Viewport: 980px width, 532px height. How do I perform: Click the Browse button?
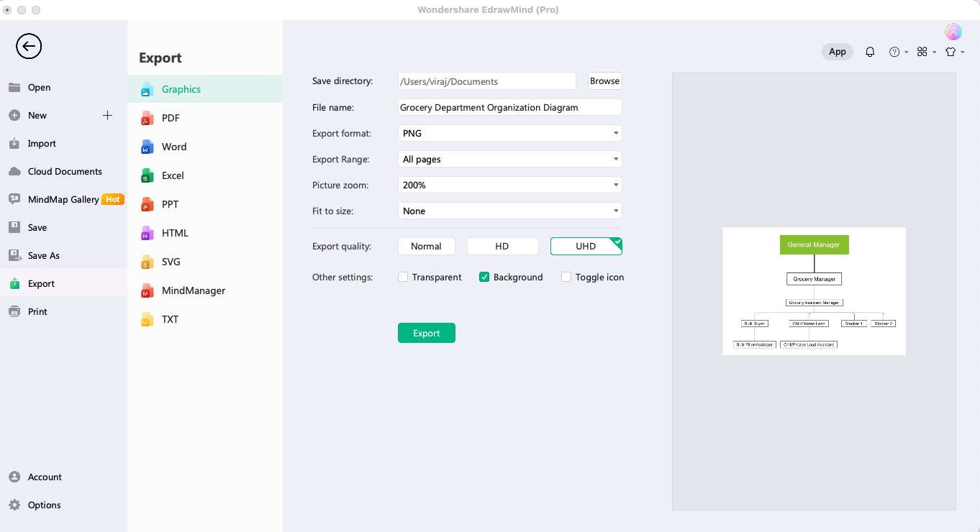pos(604,81)
